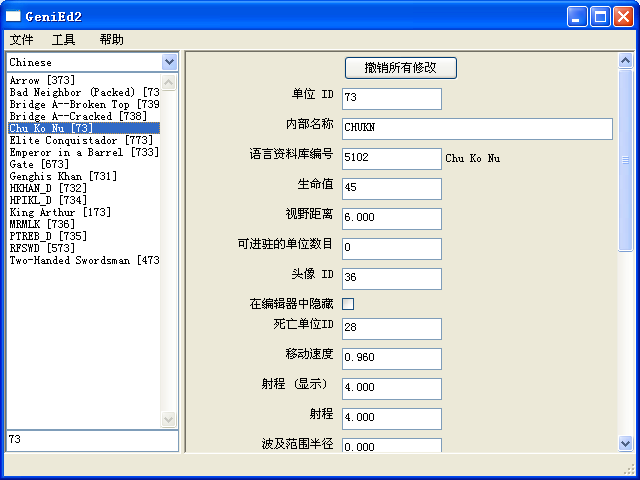640x480 pixels.
Task: Open the 文件 menu
Action: (x=21, y=40)
